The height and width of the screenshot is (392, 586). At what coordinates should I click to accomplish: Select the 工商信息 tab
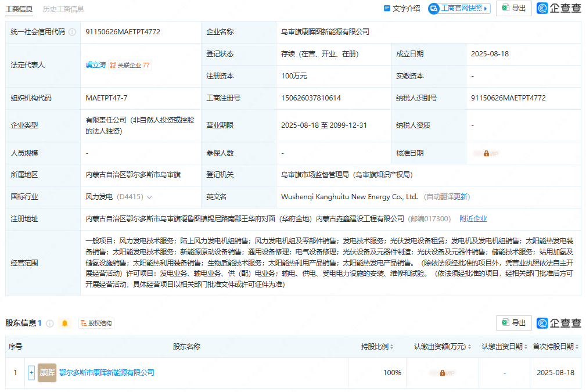click(x=19, y=9)
